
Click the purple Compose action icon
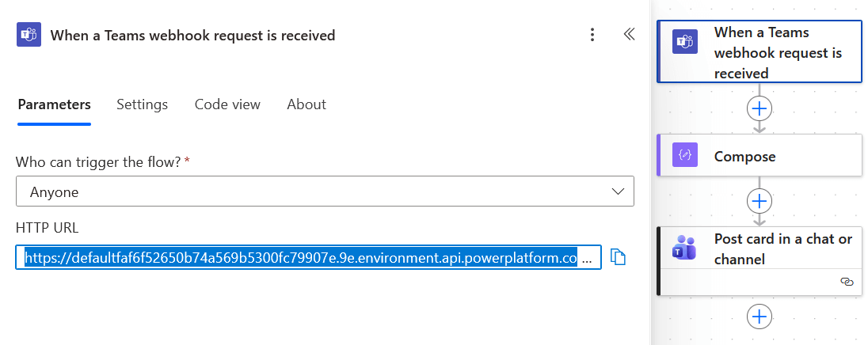tap(684, 156)
